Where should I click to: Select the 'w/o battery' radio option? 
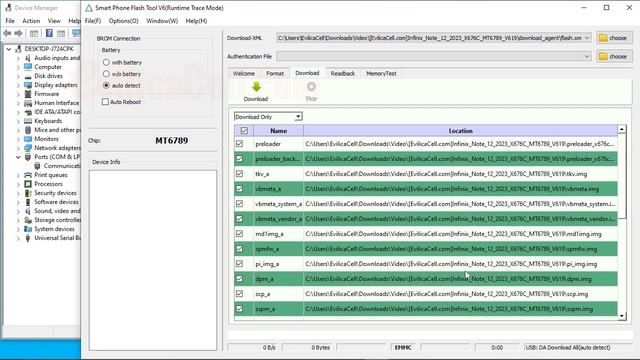pos(106,74)
